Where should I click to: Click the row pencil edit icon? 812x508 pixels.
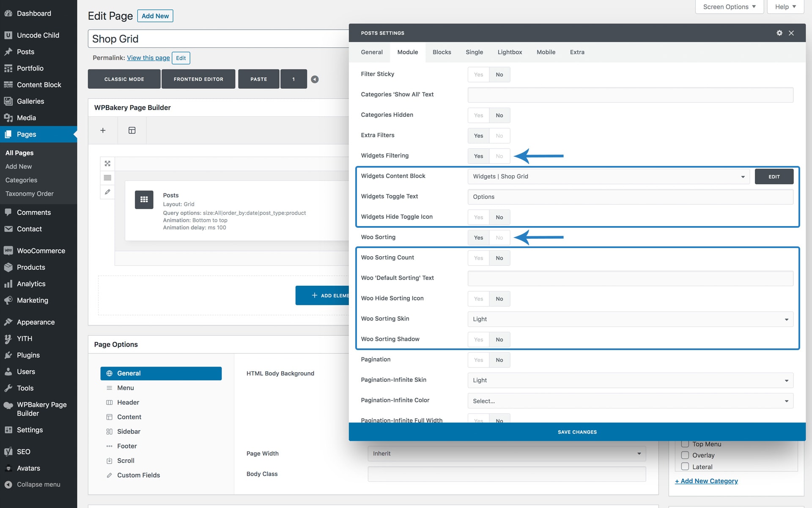(107, 192)
